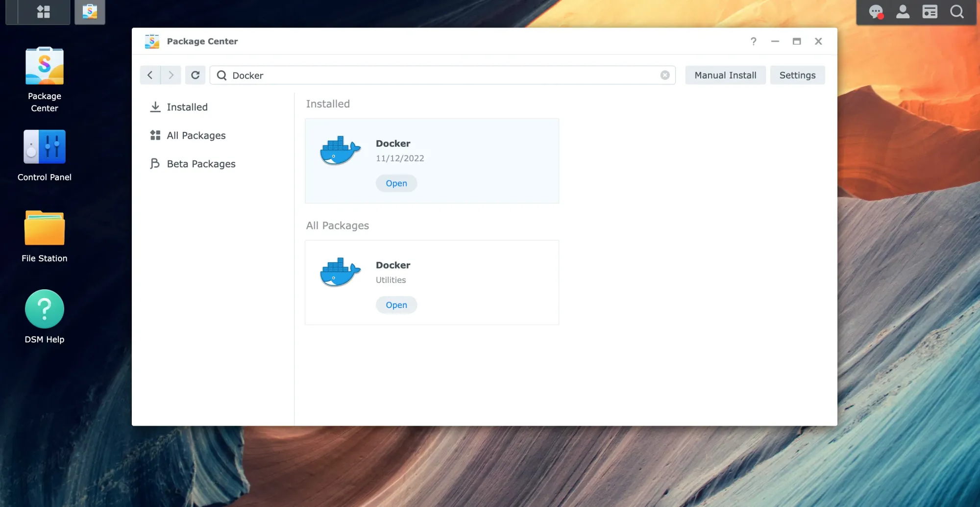Viewport: 980px width, 507px height.
Task: Open the widgets panel icon
Action: pos(930,12)
